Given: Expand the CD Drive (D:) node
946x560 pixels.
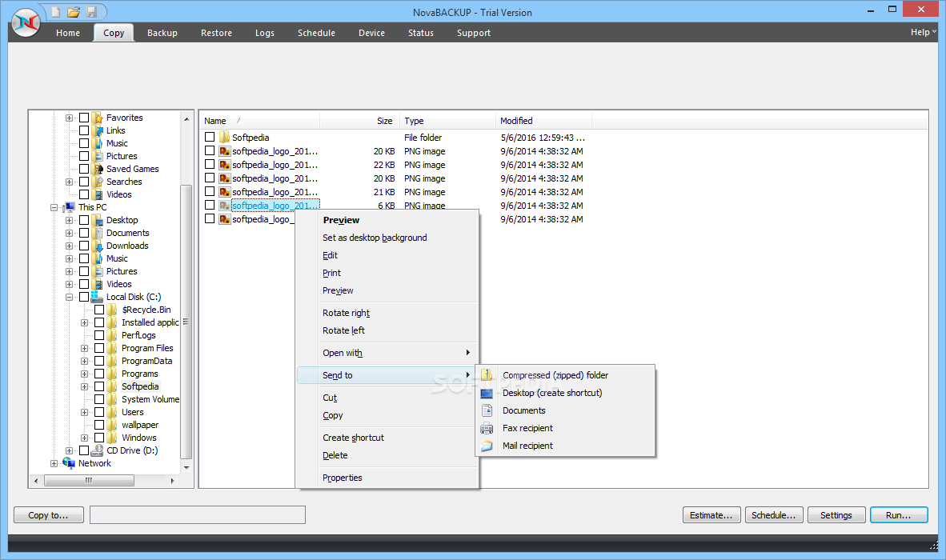Looking at the screenshot, I should (x=70, y=451).
